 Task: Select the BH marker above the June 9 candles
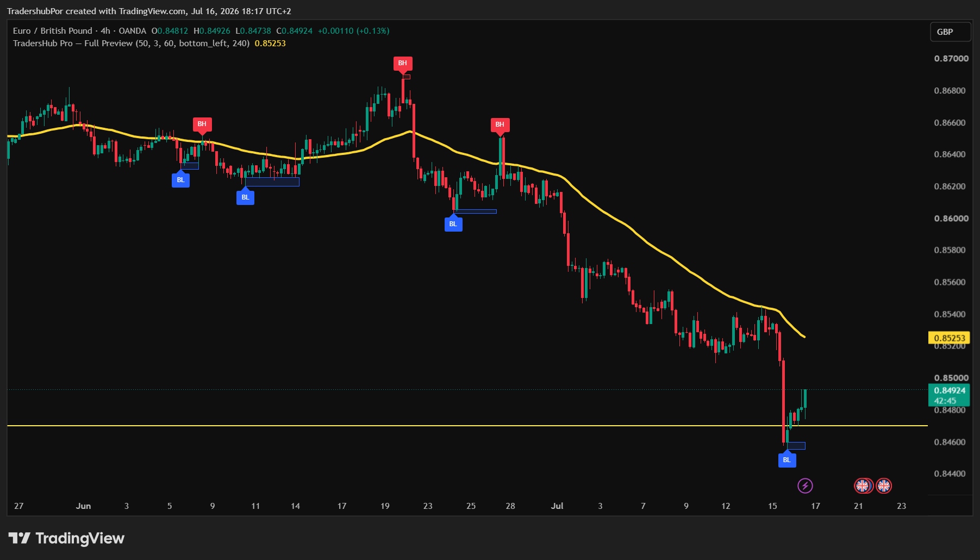click(202, 125)
